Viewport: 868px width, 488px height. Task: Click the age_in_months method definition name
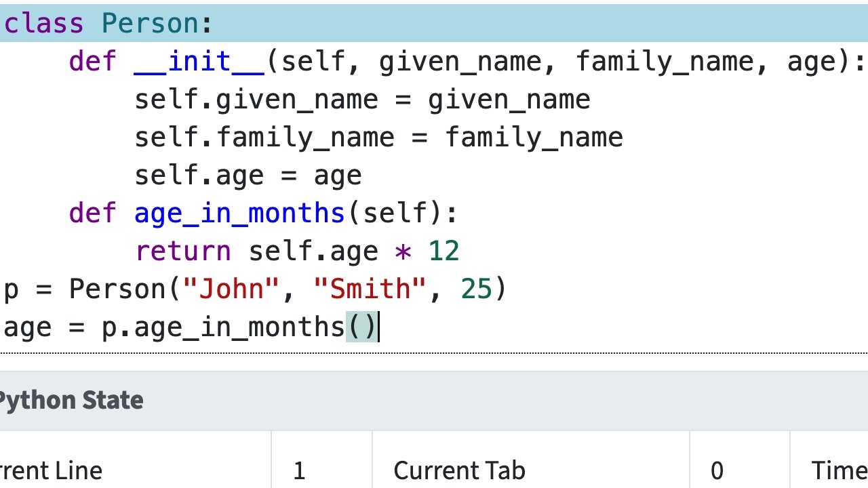[240, 213]
